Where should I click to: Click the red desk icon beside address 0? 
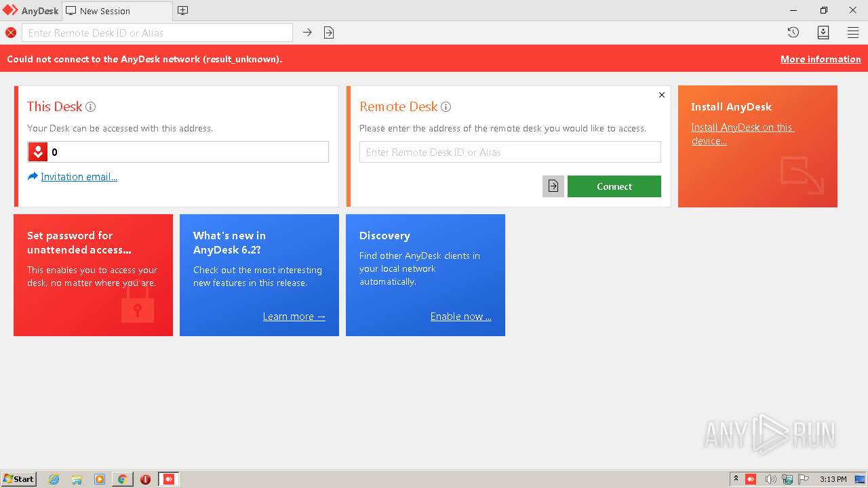click(38, 152)
